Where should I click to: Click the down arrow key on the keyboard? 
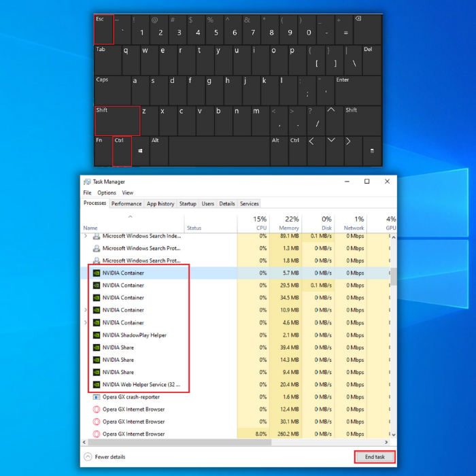coord(335,151)
